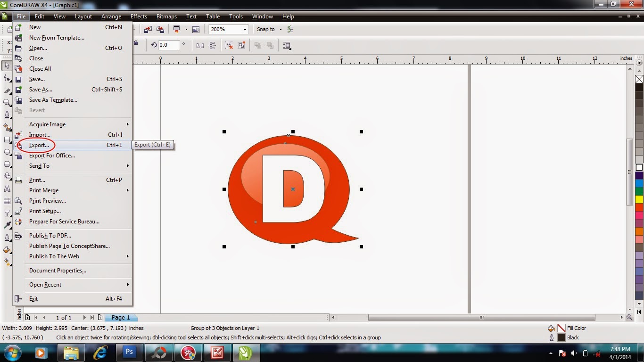Select the Pick tool in toolbox
This screenshot has height=362, width=644.
click(7, 66)
